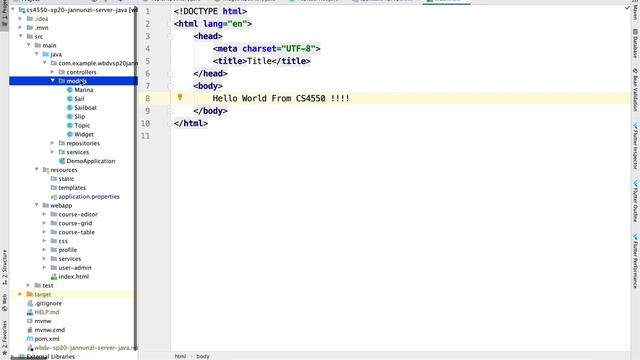
Task: Expand the services package under com.example
Action: 53,152
